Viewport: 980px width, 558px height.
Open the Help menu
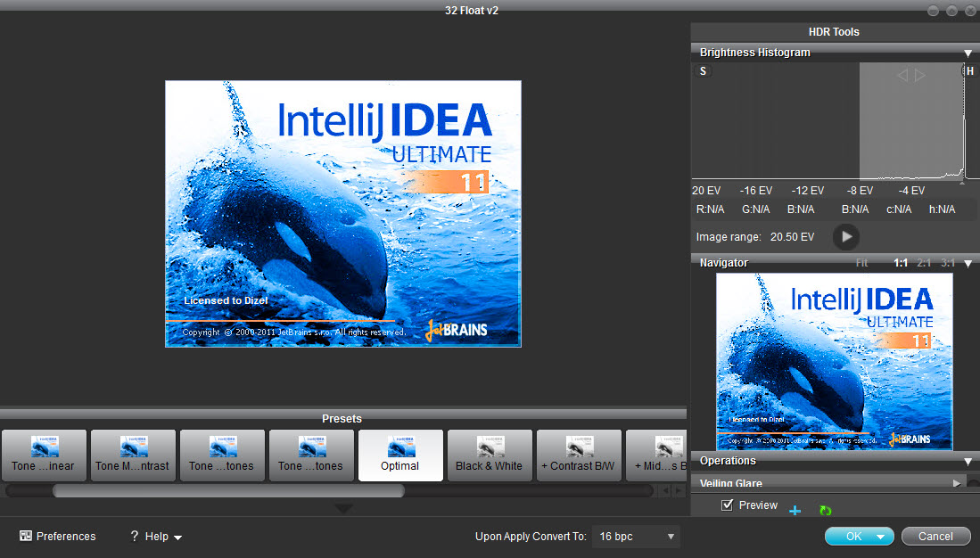(156, 536)
